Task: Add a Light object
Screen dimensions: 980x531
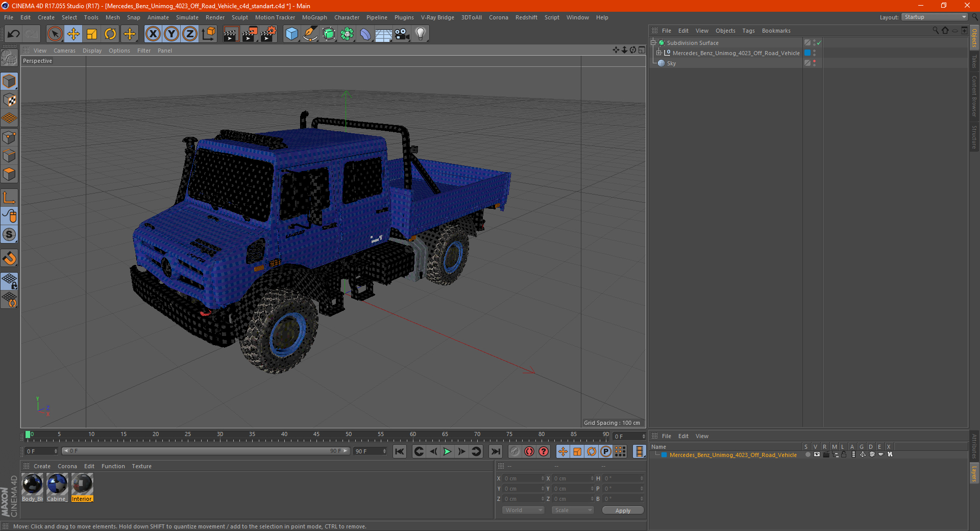Action: click(421, 34)
